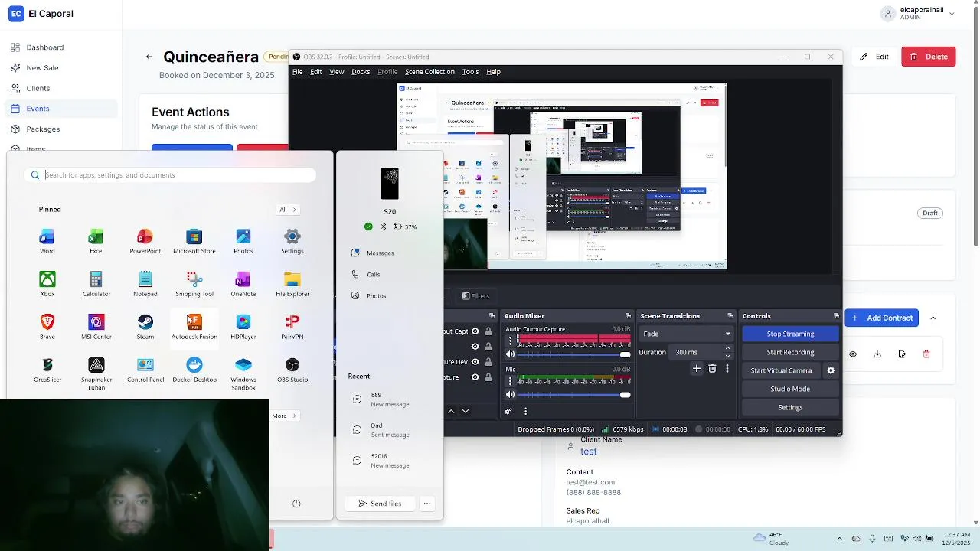
Task: Open OneNote pinned app
Action: [x=243, y=284]
